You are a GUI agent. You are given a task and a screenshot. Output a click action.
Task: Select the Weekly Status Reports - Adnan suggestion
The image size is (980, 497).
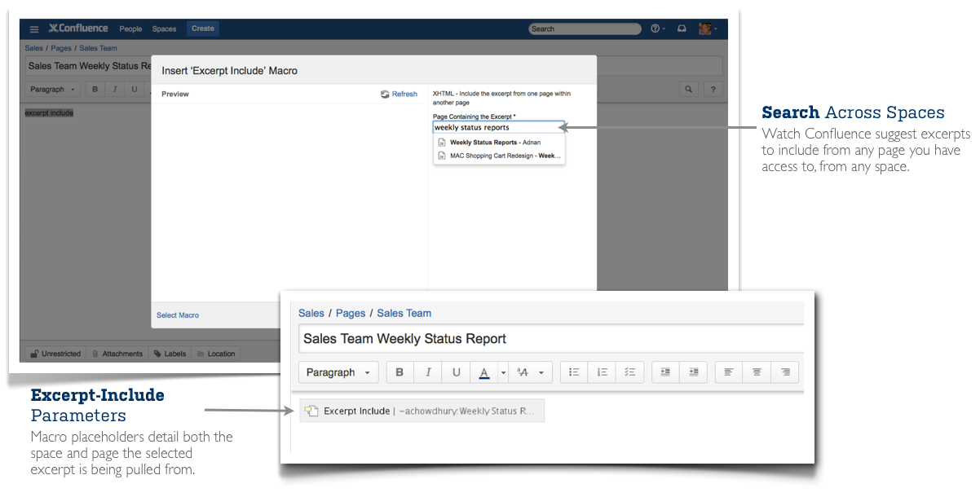[x=499, y=143]
